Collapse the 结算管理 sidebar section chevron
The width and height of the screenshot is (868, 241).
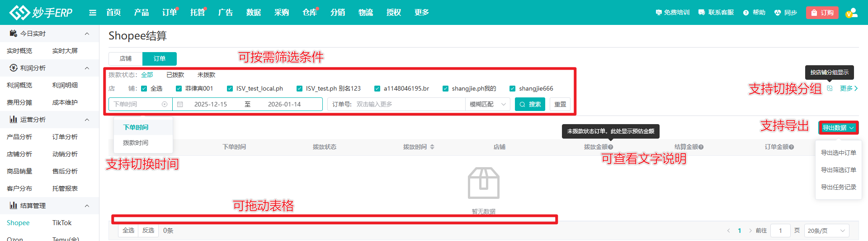(x=87, y=206)
